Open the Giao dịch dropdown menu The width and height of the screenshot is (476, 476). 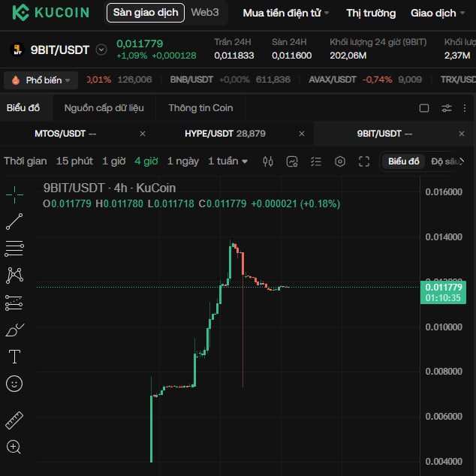pyautogui.click(x=438, y=13)
